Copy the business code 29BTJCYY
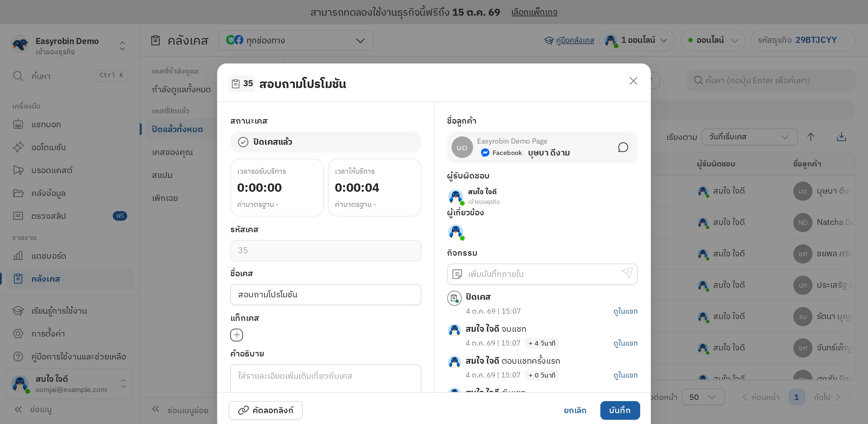This screenshot has height=424, width=868. [803, 40]
